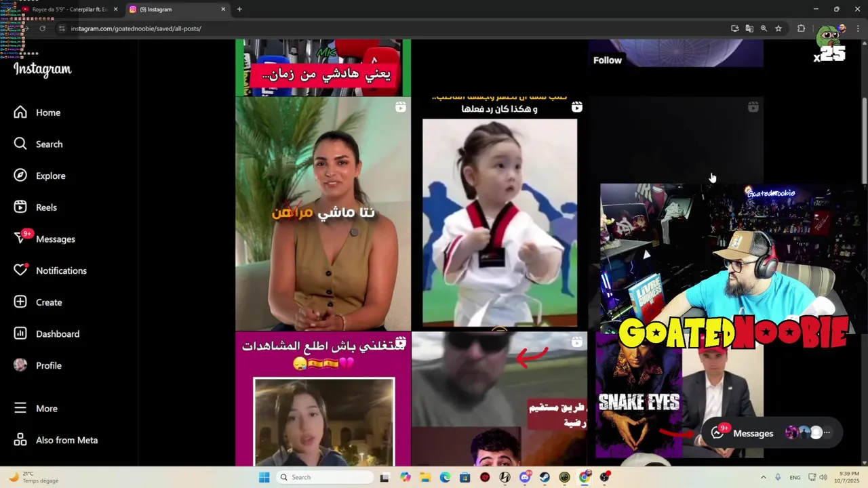Open Microsoft Store from the taskbar
Viewport: 868px width, 488px height.
coord(465,477)
